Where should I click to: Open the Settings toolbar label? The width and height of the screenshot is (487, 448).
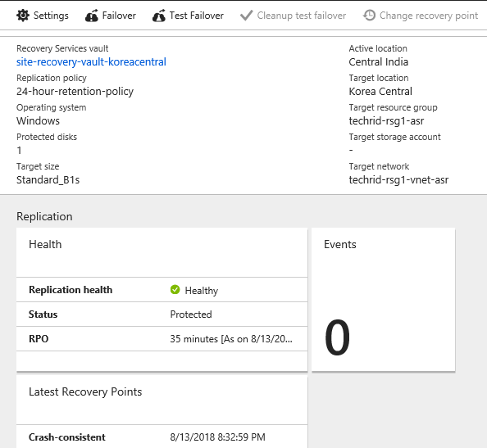(51, 16)
